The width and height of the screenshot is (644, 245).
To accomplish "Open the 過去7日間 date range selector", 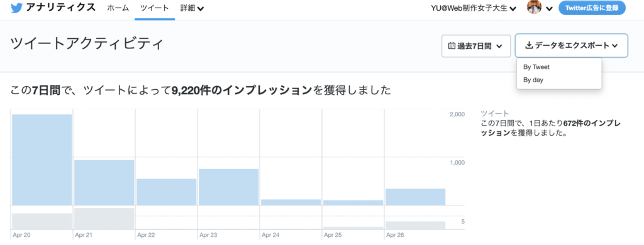I will 476,46.
